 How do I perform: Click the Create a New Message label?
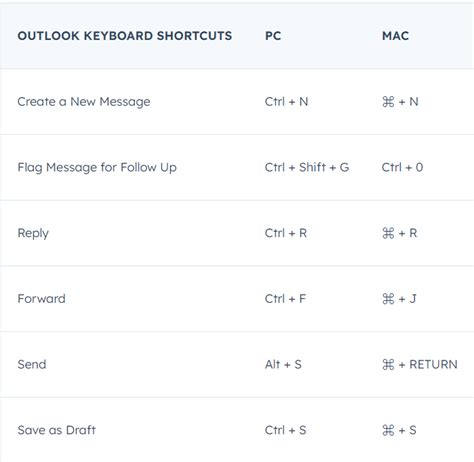[84, 102]
